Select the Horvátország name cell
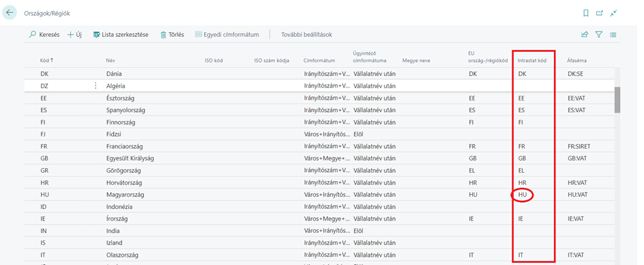Viewport: 644px width, 265px height. click(x=124, y=182)
